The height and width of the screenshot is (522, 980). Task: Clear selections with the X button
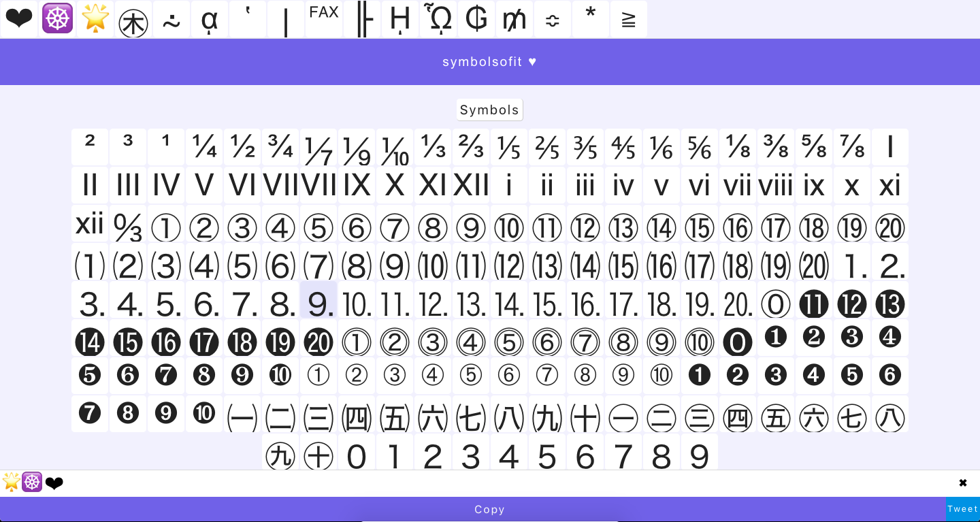click(963, 483)
